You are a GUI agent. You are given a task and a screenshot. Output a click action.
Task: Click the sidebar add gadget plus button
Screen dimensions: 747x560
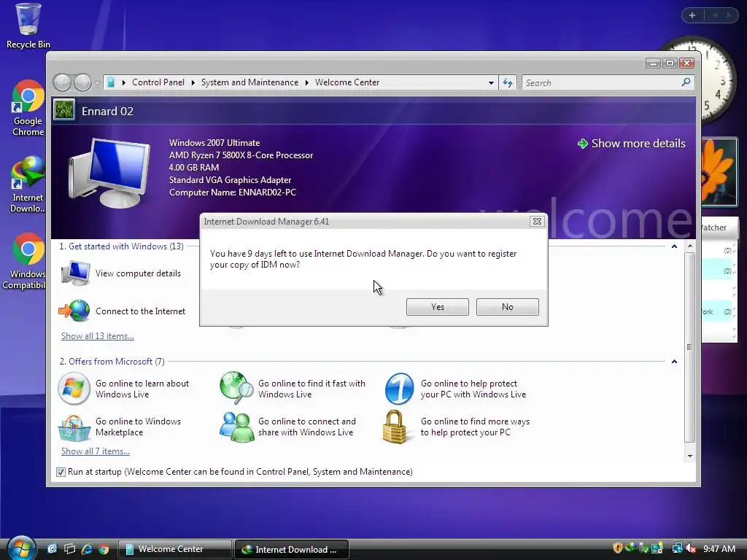point(692,16)
